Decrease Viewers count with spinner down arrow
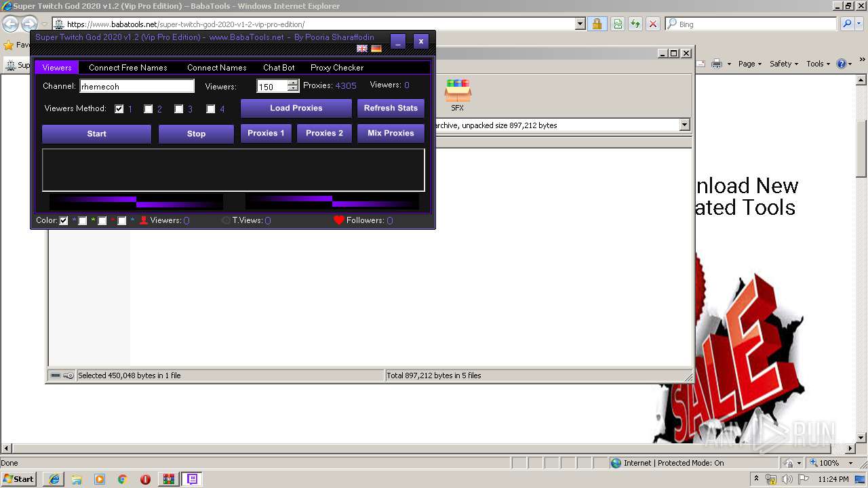 click(293, 89)
